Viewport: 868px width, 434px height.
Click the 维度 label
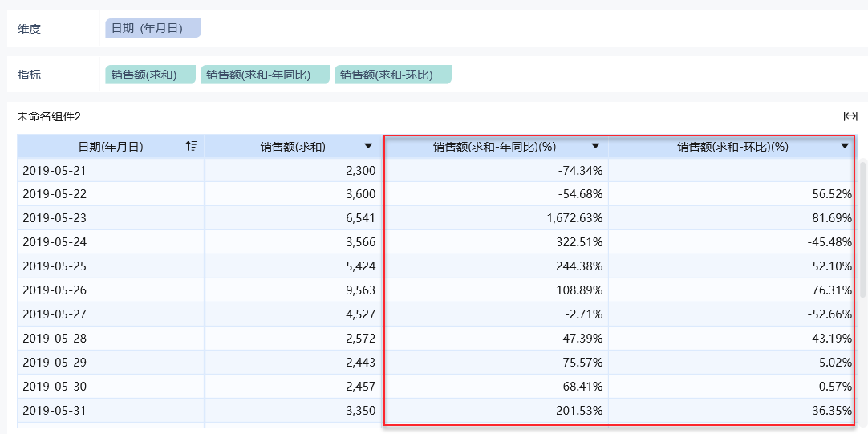pyautogui.click(x=30, y=29)
